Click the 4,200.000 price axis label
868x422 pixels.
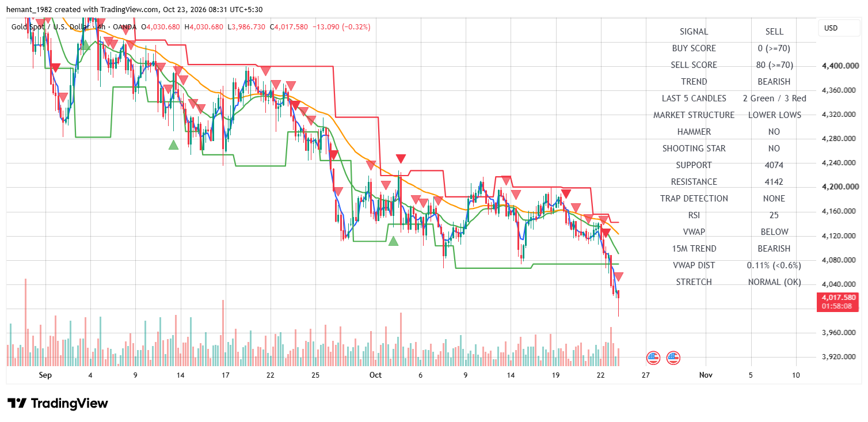click(x=840, y=187)
